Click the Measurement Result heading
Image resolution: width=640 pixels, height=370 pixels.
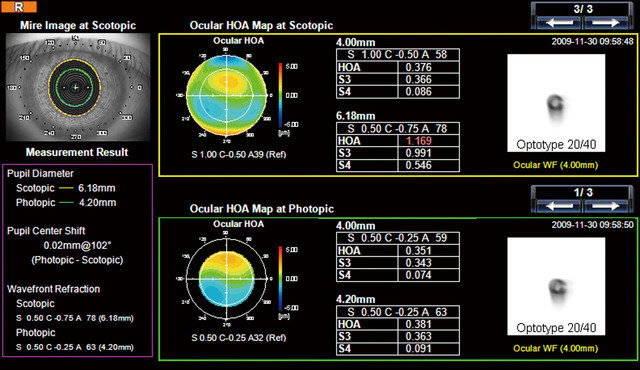click(x=77, y=152)
